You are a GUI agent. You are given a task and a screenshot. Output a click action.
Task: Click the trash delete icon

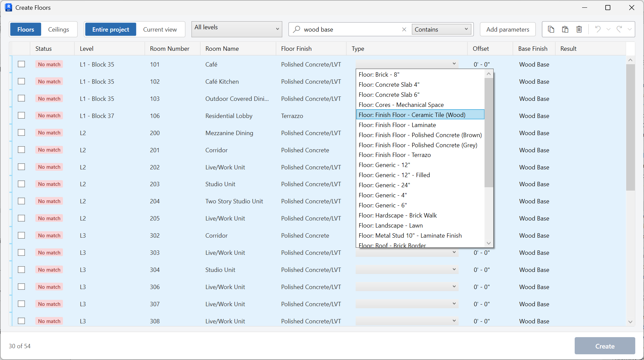point(579,29)
